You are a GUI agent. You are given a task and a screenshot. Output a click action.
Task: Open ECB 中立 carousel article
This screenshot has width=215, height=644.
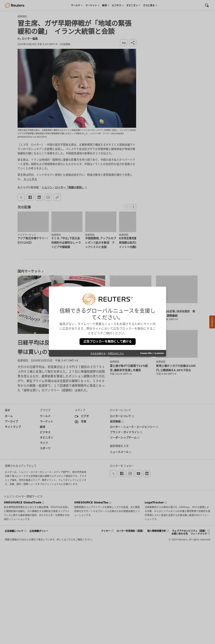67,242
